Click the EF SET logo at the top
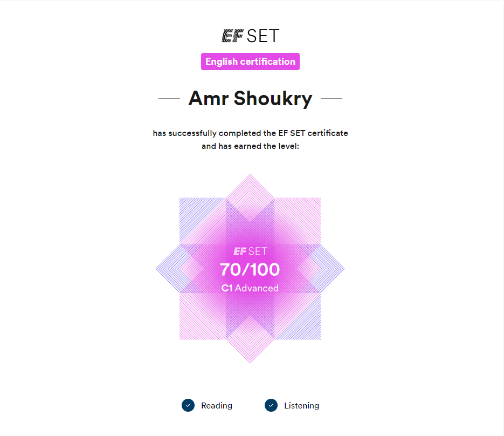This screenshot has width=504, height=436. (250, 36)
